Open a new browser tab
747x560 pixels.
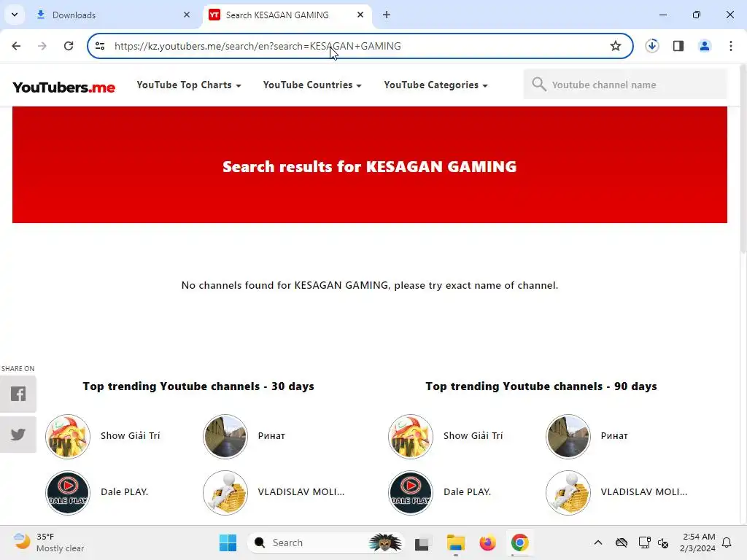(387, 15)
